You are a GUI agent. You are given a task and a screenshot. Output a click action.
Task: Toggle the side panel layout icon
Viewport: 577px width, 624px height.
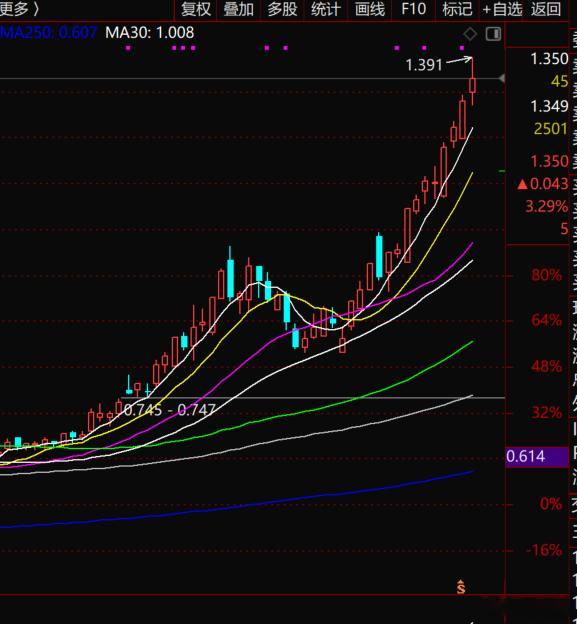tap(493, 34)
